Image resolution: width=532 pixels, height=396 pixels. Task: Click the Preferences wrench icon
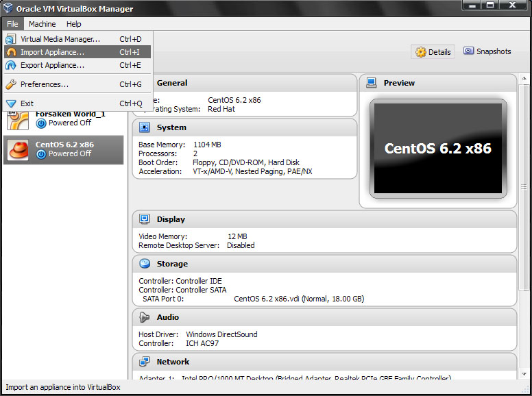coord(11,84)
